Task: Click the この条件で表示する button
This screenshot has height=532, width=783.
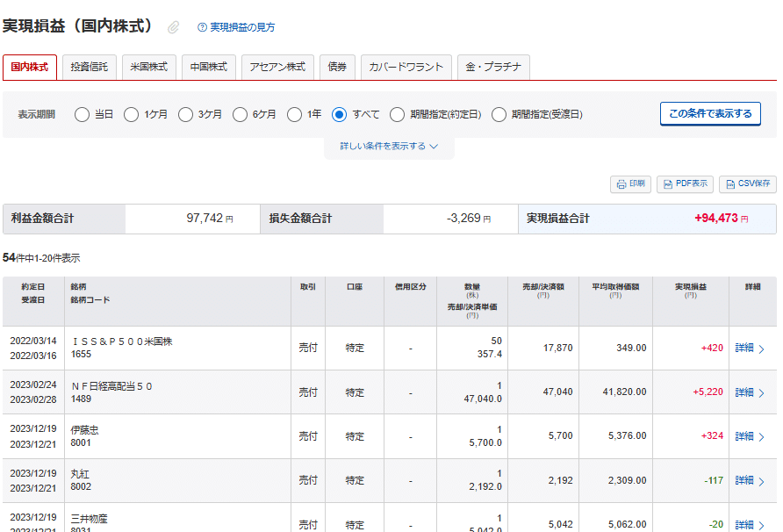Action: point(709,114)
